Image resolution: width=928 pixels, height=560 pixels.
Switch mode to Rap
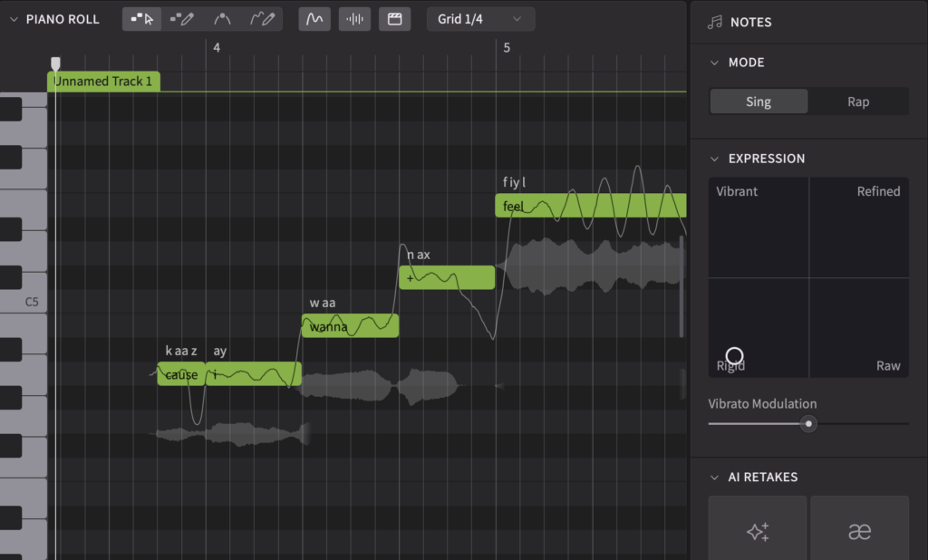point(858,101)
